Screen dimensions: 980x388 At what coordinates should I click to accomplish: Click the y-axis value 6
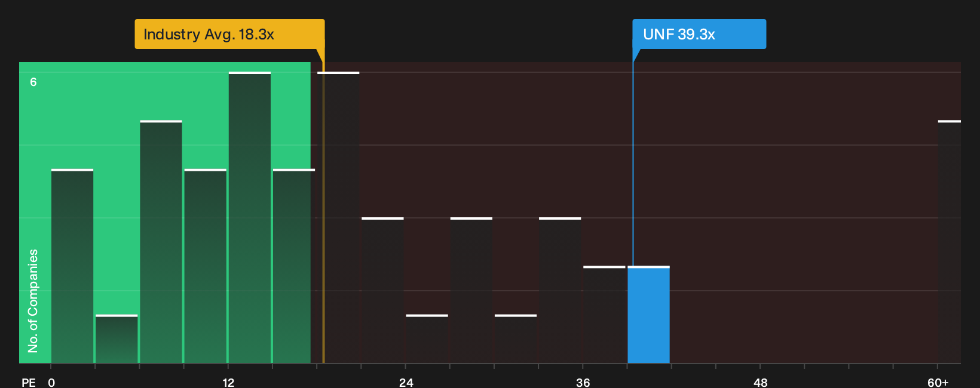pyautogui.click(x=33, y=82)
